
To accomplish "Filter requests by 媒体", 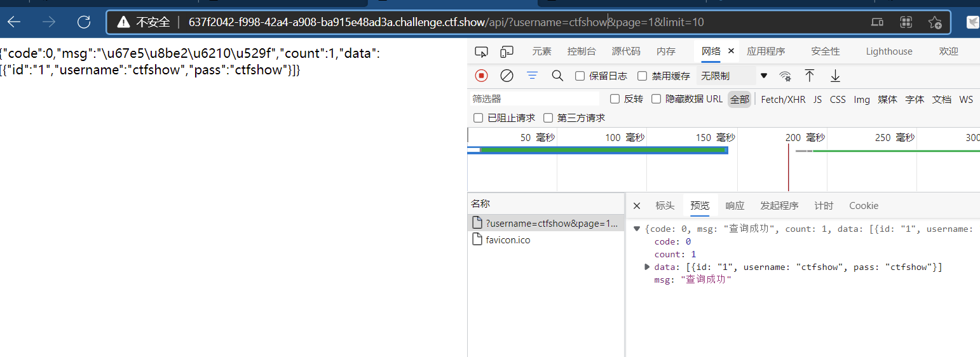I will (888, 99).
